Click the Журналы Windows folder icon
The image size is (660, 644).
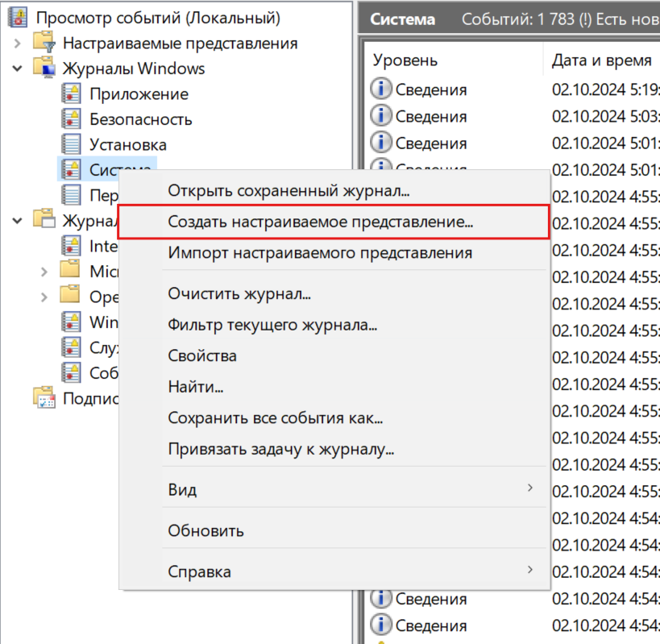tap(44, 69)
